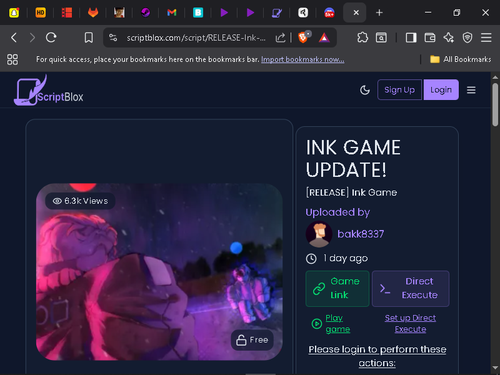Click the page vertical scrollbar thumb
The width and height of the screenshot is (500, 375).
(x=495, y=105)
